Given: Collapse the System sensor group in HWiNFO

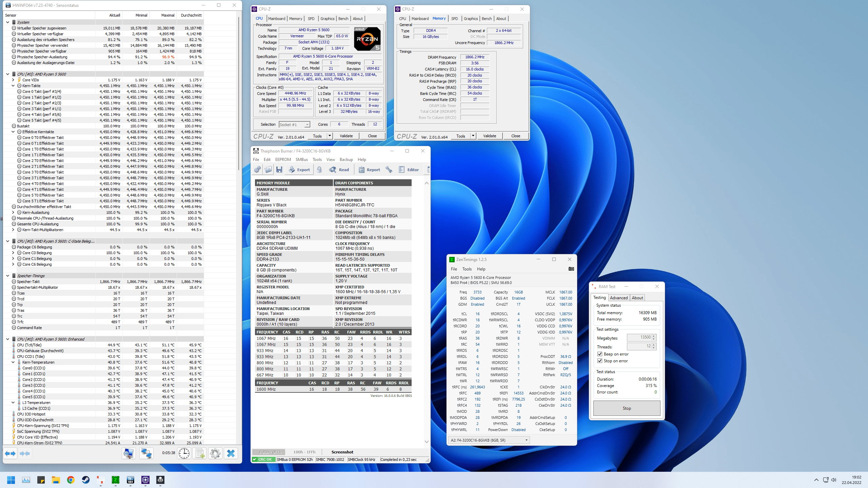Looking at the screenshot, I should [7, 22].
